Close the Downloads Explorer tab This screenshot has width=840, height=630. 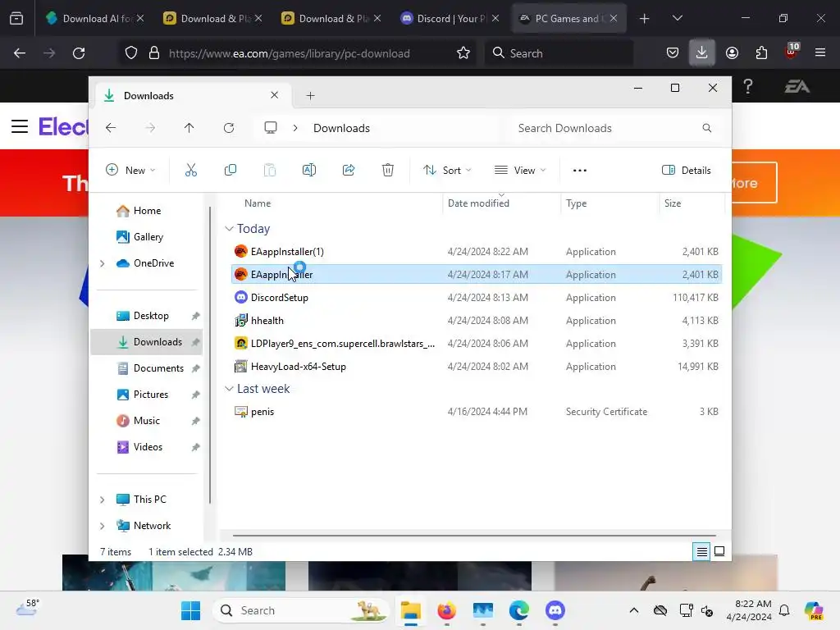pyautogui.click(x=274, y=95)
